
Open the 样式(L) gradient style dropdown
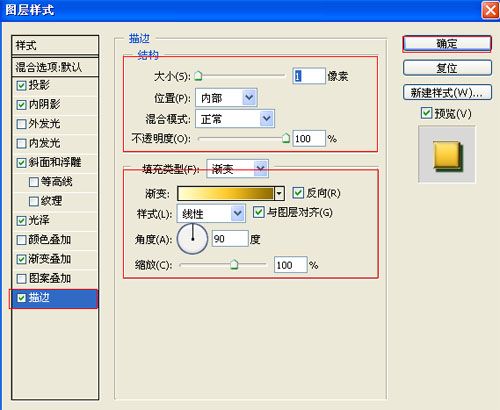(x=211, y=213)
